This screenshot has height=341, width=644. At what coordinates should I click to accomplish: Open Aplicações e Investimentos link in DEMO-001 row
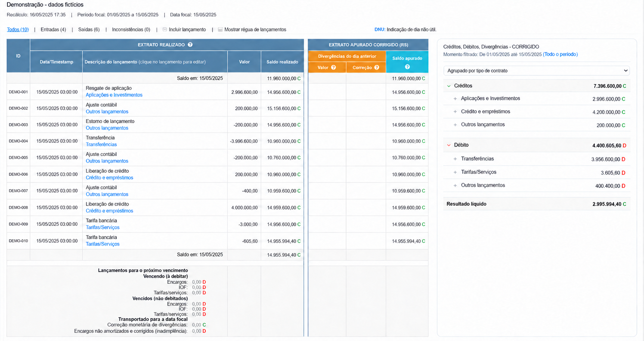114,95
